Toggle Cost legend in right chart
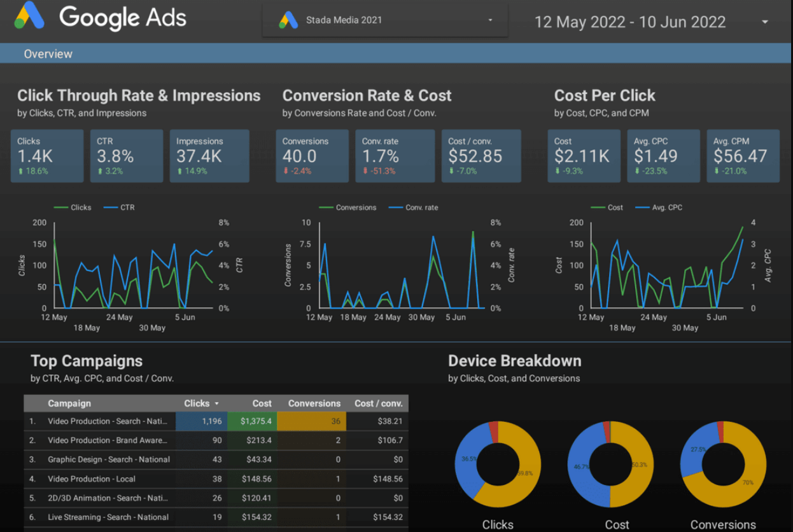793x532 pixels. click(x=608, y=207)
